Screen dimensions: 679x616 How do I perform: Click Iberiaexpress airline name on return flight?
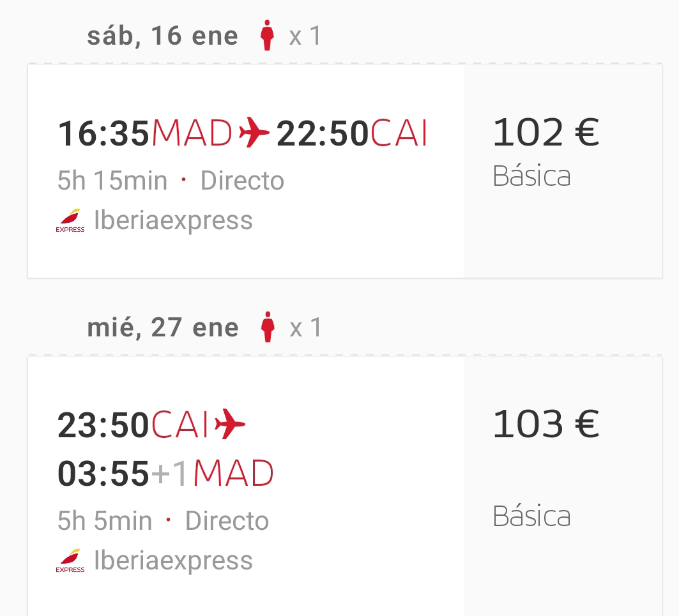pyautogui.click(x=173, y=561)
